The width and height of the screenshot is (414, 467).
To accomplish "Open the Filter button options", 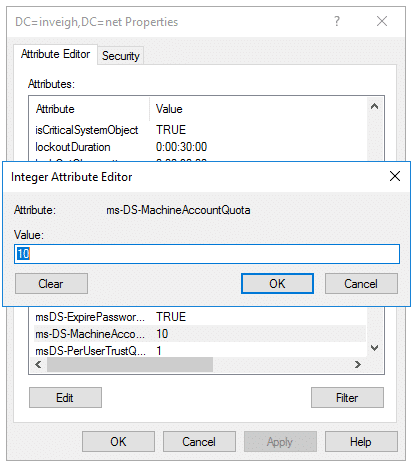I will (x=347, y=397).
